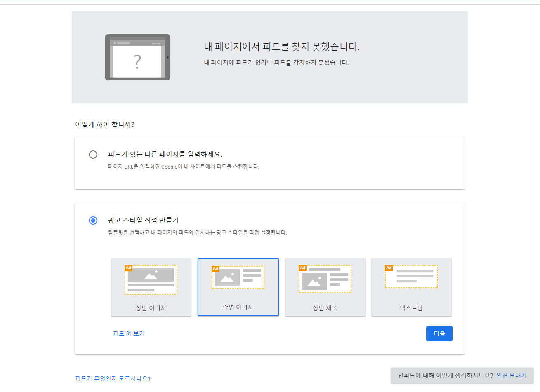Screen dimensions: 540x392
Task: Click the picture icon inside the 상단 이미지 preview
Action: point(151,276)
